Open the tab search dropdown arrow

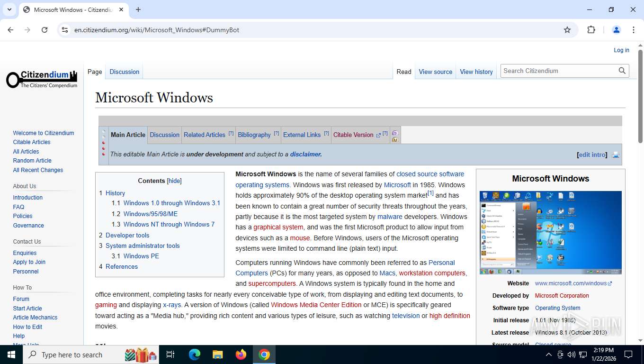[9, 9]
